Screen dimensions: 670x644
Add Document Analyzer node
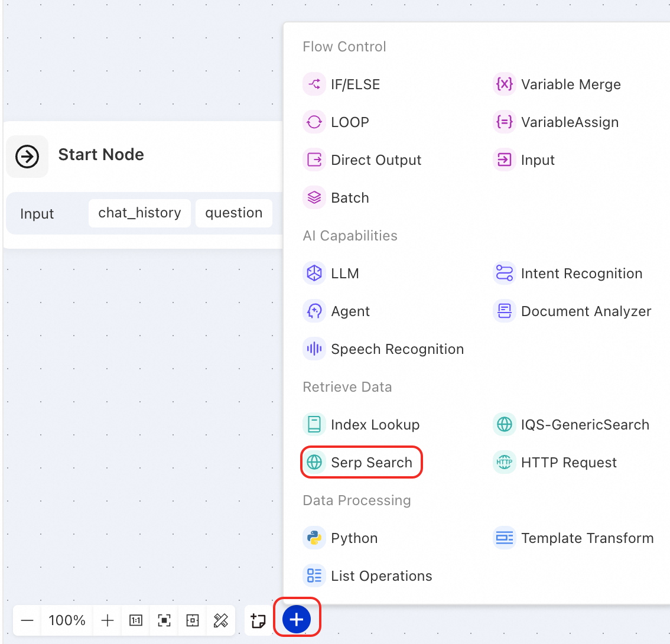coord(572,311)
